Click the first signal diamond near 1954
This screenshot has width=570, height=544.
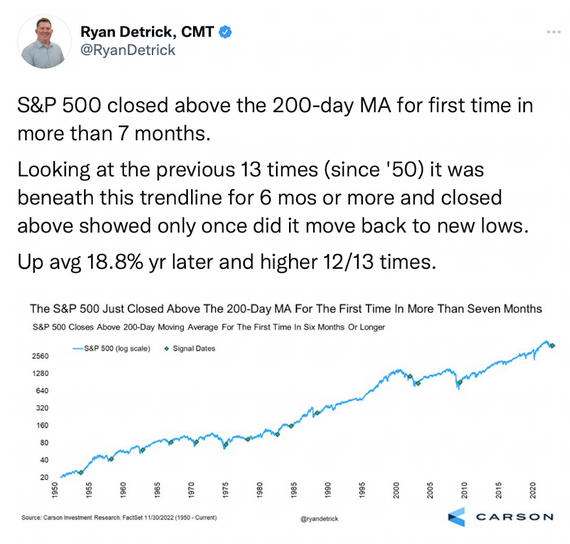[x=81, y=472]
